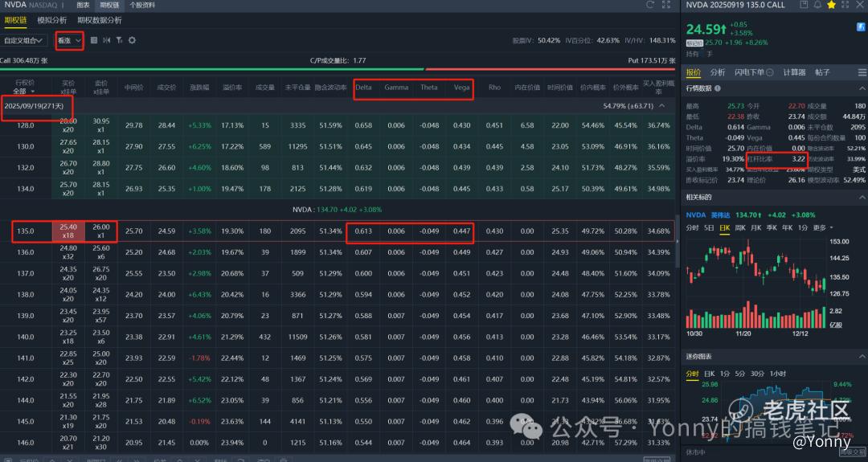
Task: Switch to 期权数据分析 sub-tab
Action: 100,20
